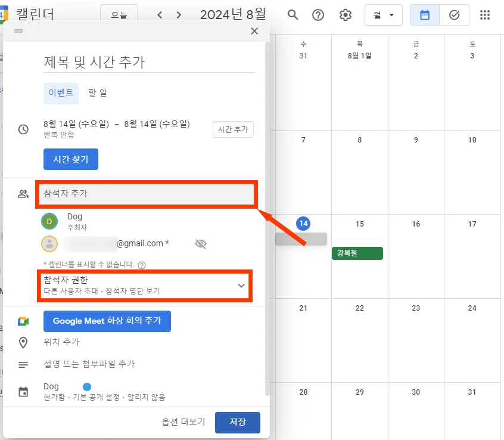Viewport: 504px width, 440px height.
Task: Expand the 참석자 권한 permissions dropdown
Action: click(241, 286)
